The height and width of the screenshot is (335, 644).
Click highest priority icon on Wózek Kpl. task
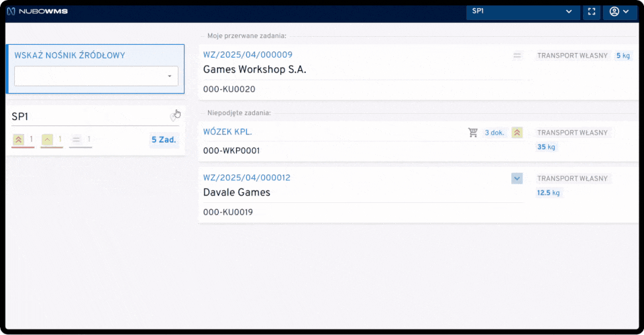point(517,133)
